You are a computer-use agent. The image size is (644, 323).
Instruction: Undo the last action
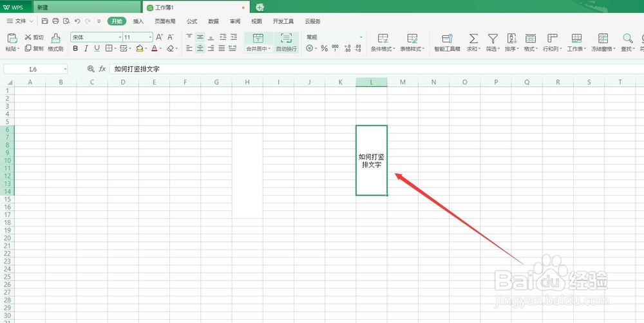pyautogui.click(x=77, y=21)
